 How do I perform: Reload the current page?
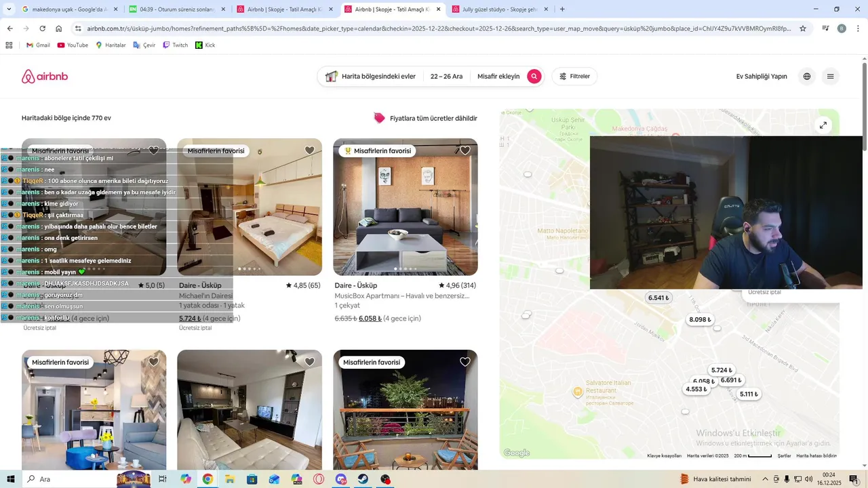point(42,28)
